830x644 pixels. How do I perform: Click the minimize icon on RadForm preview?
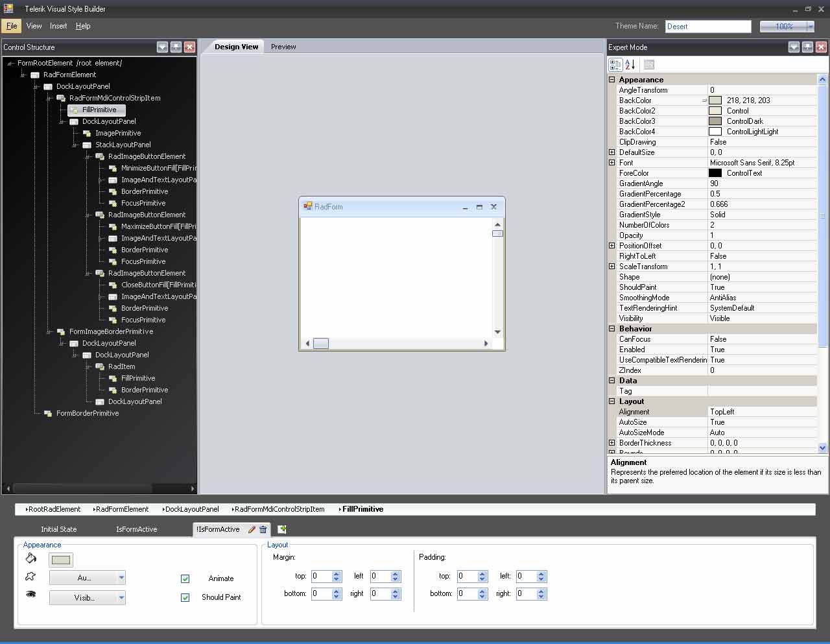tap(465, 207)
